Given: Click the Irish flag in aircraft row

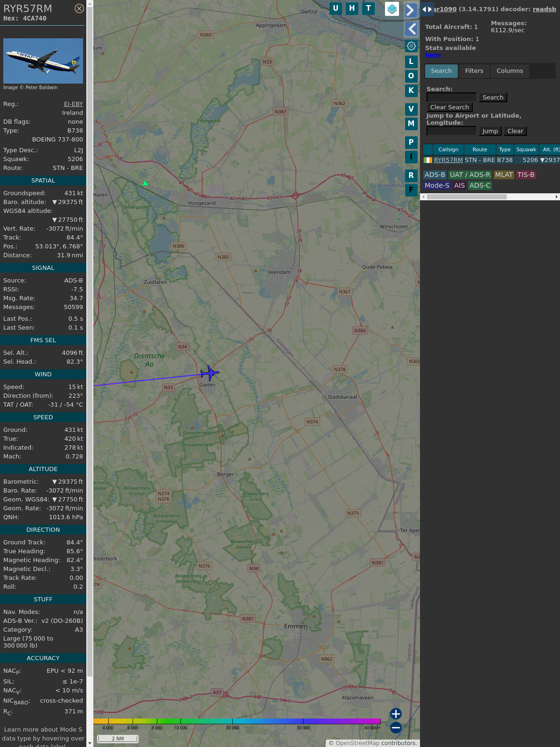Looking at the screenshot, I should [x=428, y=160].
